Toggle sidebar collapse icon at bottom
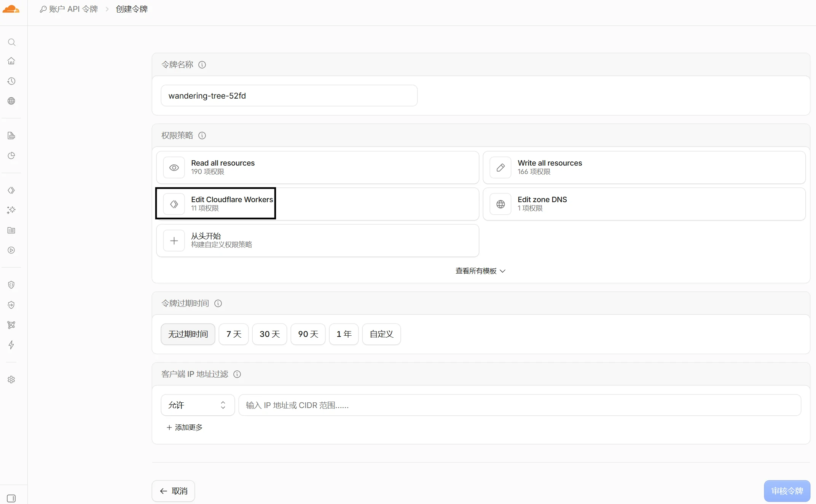 click(x=11, y=498)
